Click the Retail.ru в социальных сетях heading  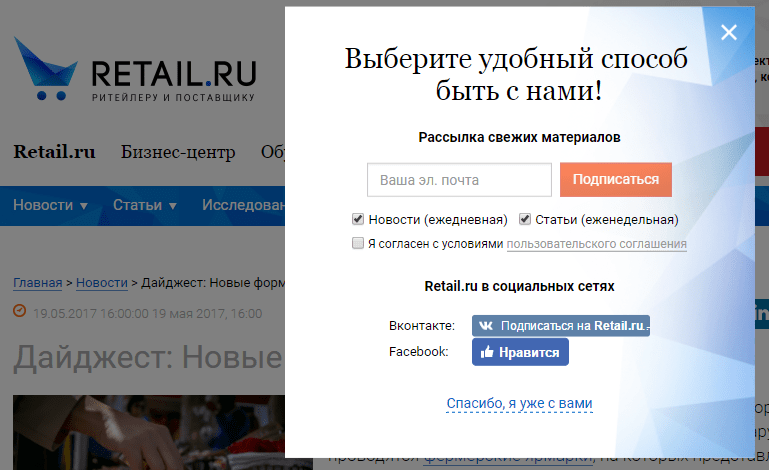click(519, 287)
